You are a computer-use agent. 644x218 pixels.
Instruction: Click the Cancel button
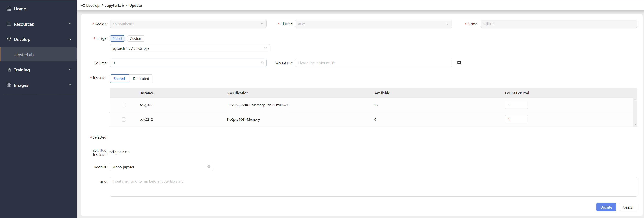pos(628,207)
